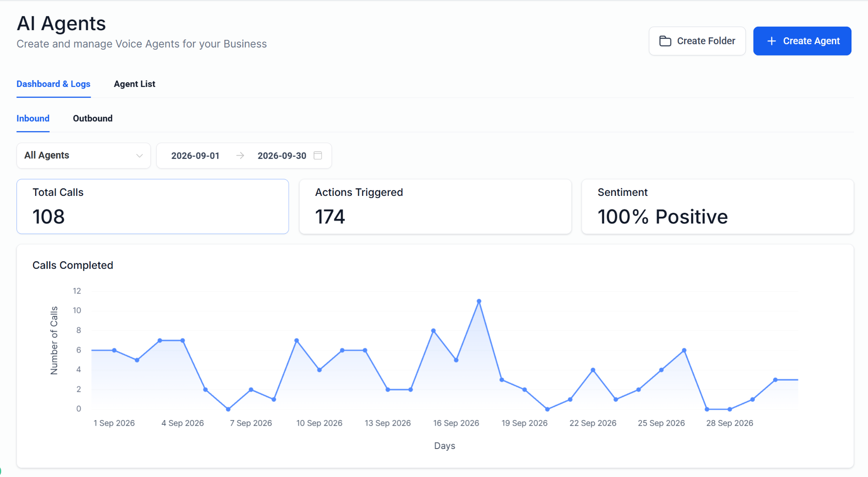Click the '108' total calls value

pyautogui.click(x=49, y=217)
